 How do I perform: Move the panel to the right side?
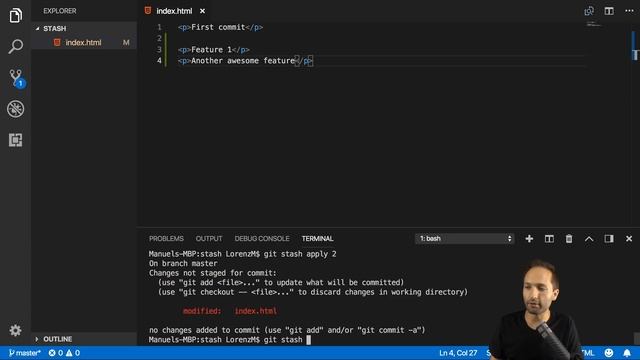609,238
